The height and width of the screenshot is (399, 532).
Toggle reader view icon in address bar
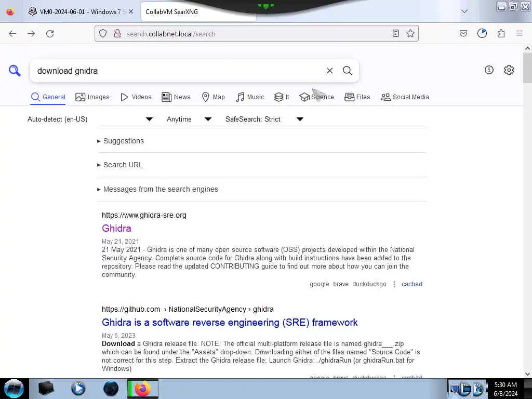click(395, 33)
